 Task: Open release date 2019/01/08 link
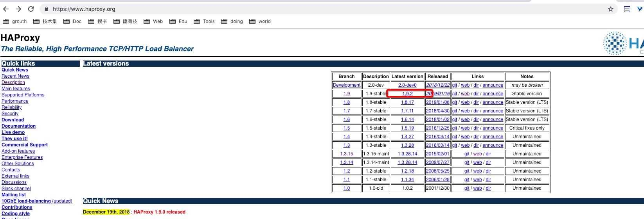(438, 102)
